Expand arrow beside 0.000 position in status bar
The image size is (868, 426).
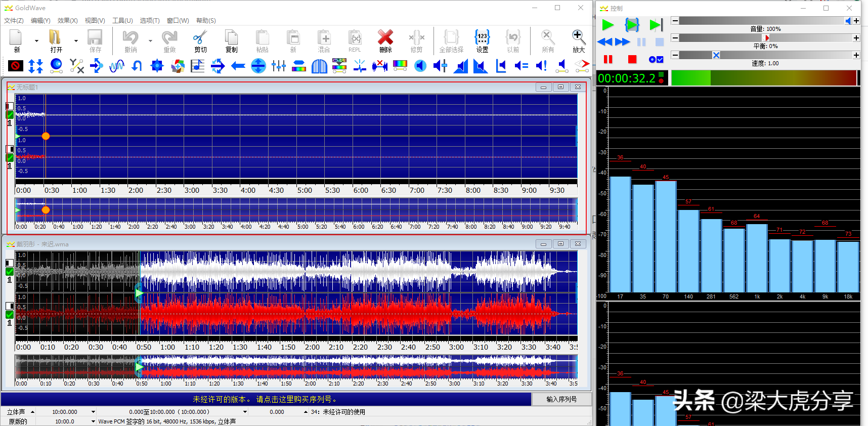click(x=306, y=412)
